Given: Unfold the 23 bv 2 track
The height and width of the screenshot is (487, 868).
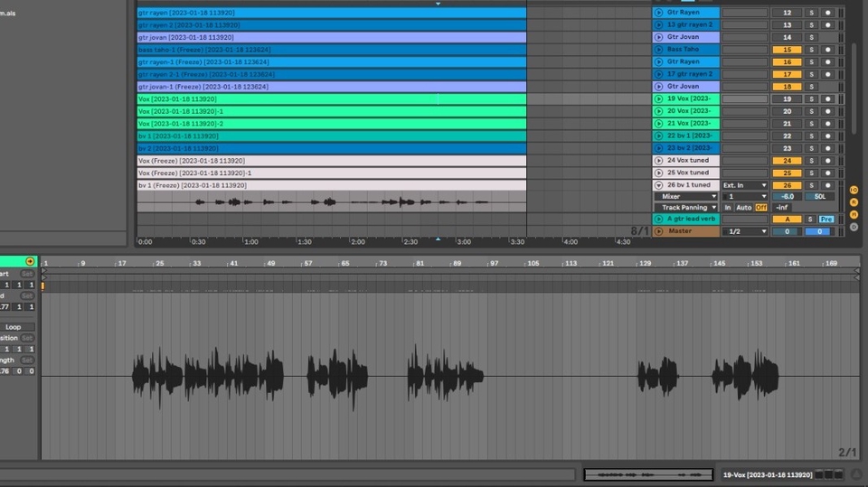Looking at the screenshot, I should point(658,148).
